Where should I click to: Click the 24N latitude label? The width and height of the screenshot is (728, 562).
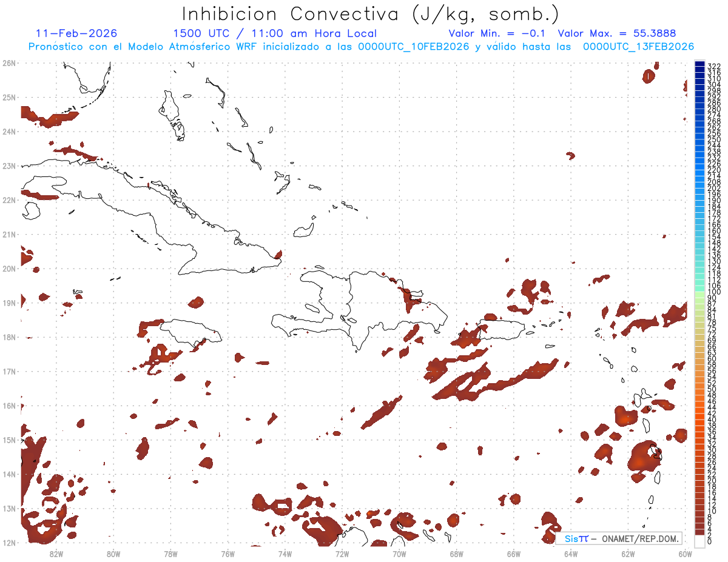(9, 132)
